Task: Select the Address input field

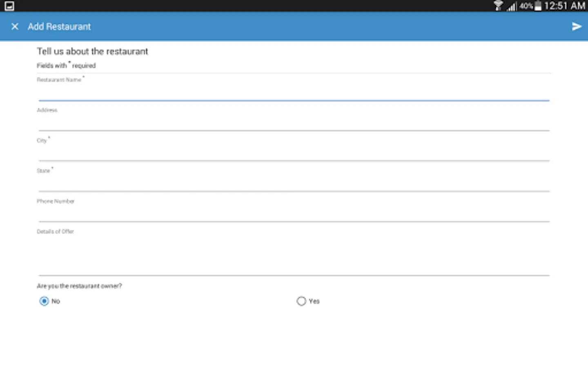Action: [x=294, y=123]
